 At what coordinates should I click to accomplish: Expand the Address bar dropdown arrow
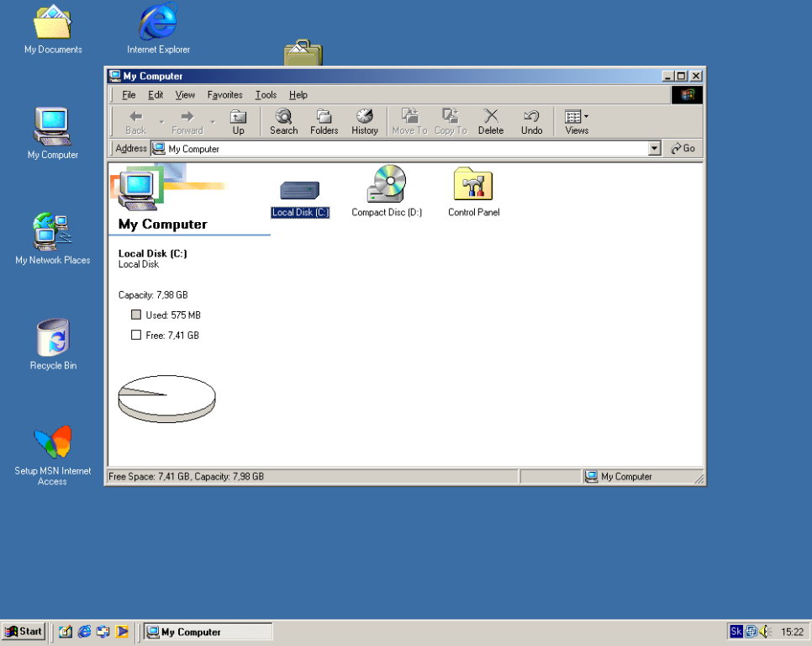(655, 149)
